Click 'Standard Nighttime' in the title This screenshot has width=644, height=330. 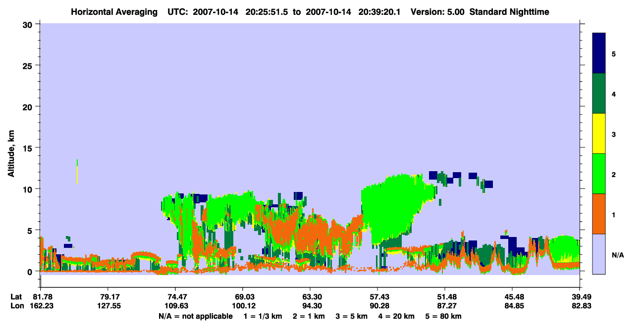[509, 11]
